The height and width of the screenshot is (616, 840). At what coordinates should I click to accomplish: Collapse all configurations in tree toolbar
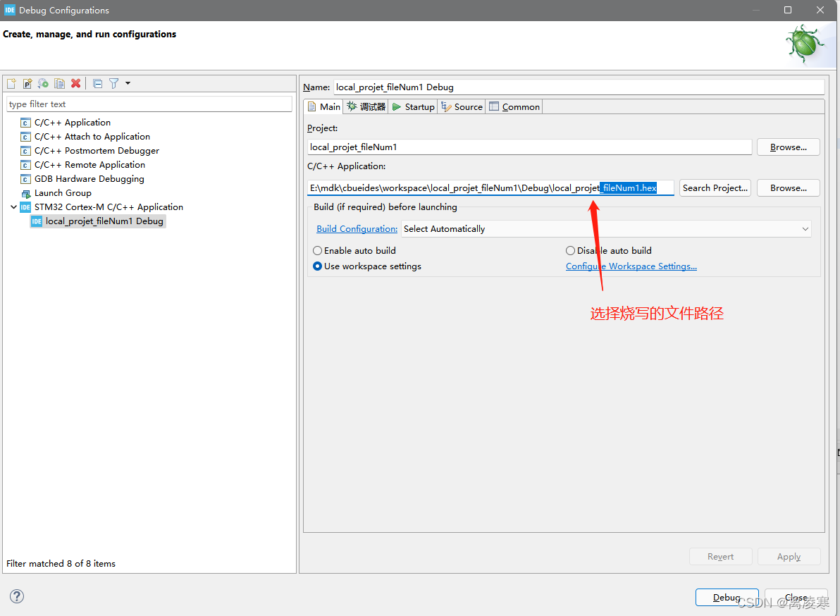[x=97, y=84]
